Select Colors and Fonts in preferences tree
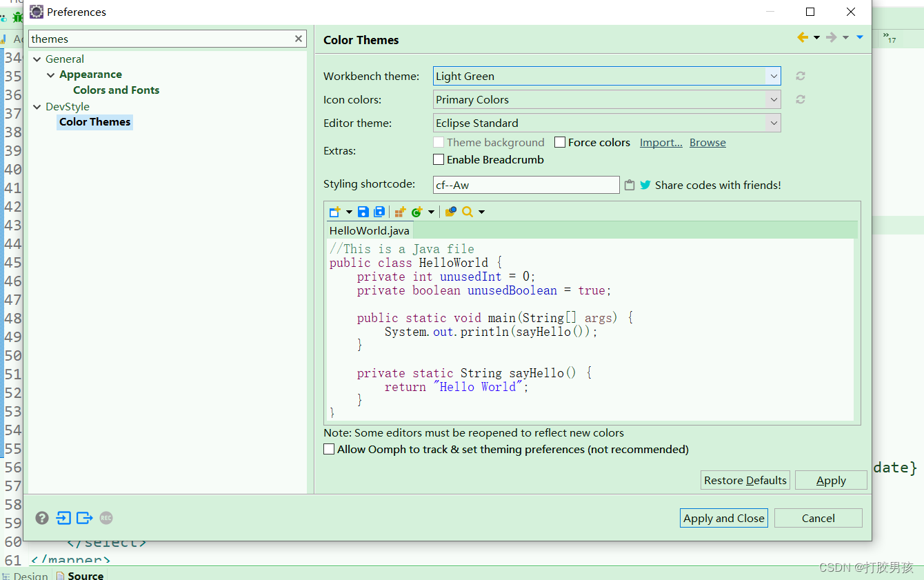 click(116, 90)
